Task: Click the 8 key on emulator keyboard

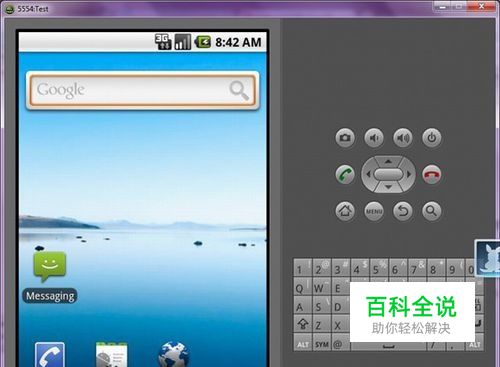Action: click(x=436, y=268)
